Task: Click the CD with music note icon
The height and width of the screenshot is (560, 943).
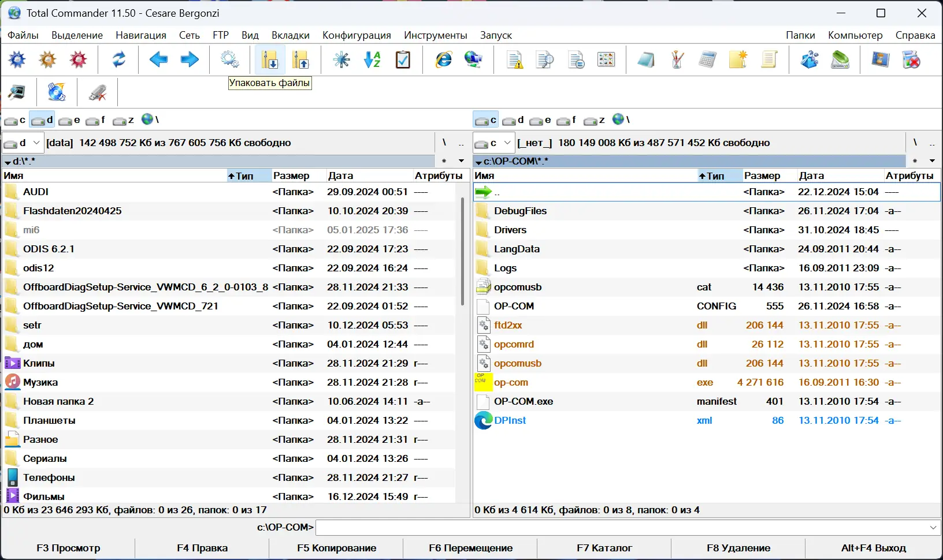Action: [x=57, y=92]
